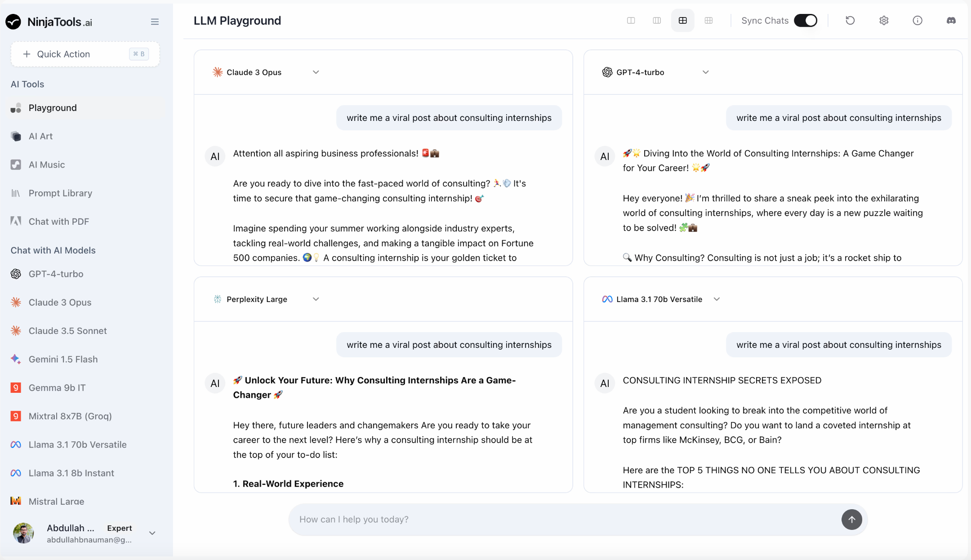Select the six-panel grid layout icon
This screenshot has width=971, height=560.
[709, 20]
